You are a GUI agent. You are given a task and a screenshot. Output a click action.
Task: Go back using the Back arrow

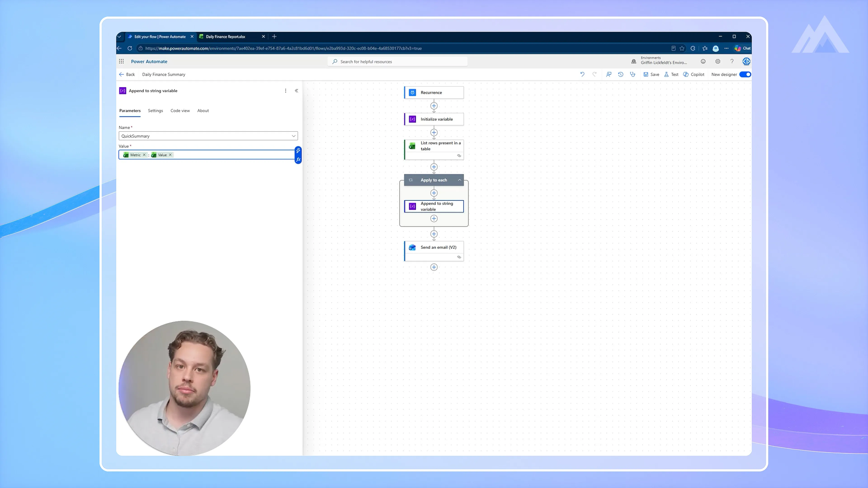[x=127, y=74]
